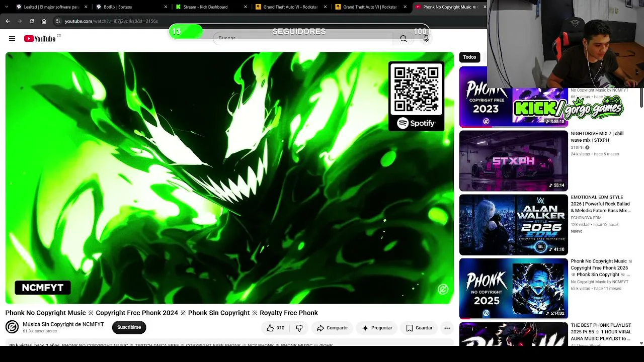Switch to the BotRix | Sorteos tab
The height and width of the screenshot is (362, 644).
point(131,7)
